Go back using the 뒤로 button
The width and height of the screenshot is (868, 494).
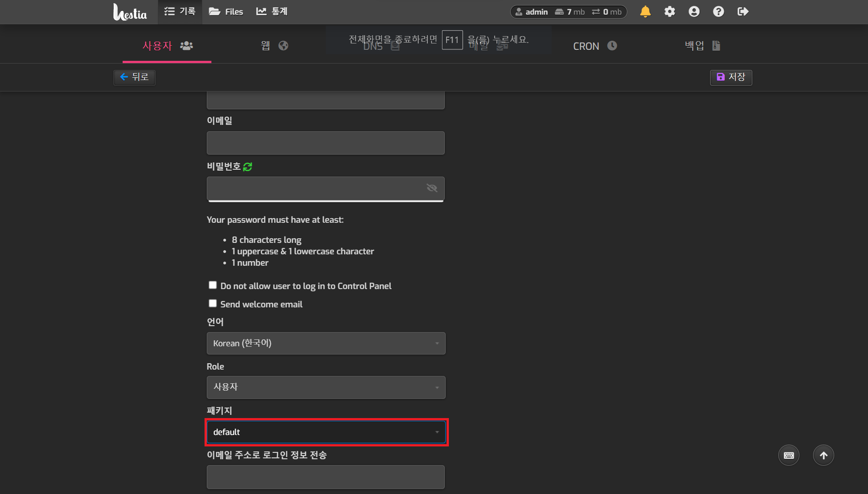point(134,77)
